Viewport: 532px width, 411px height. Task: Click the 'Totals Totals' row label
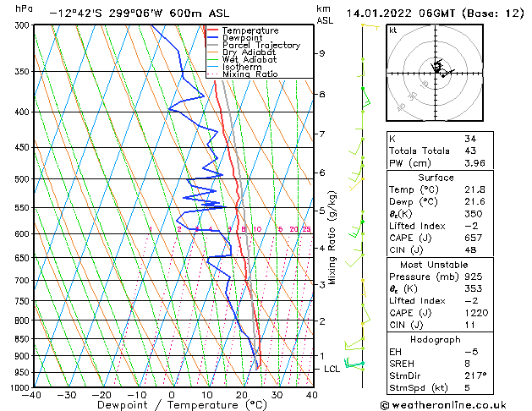tap(420, 151)
